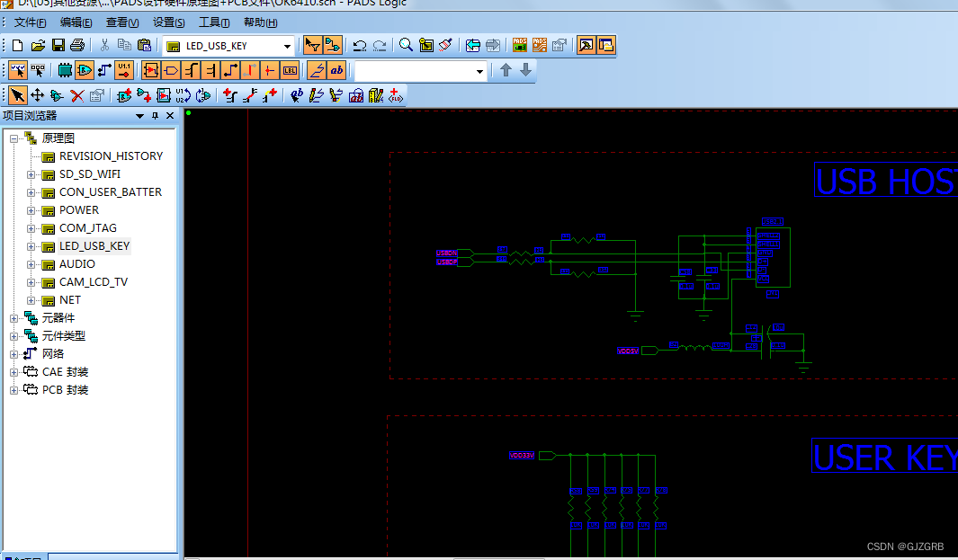The width and height of the screenshot is (958, 560).
Task: Activate the Add Part tool
Action: [124, 95]
